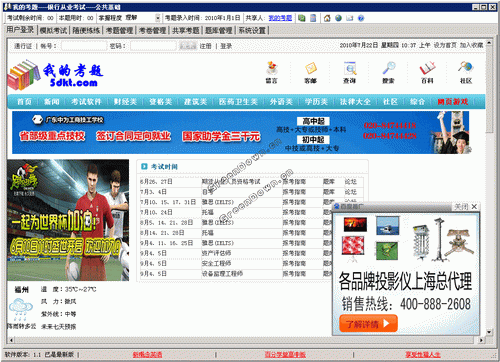
Task: Click the 注册 register link
Action: pyautogui.click(x=205, y=46)
